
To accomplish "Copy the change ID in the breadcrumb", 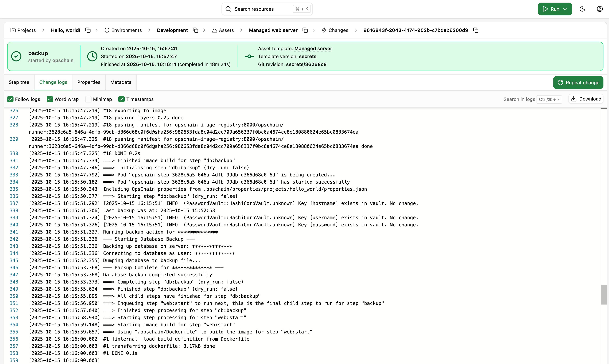I will click(476, 30).
